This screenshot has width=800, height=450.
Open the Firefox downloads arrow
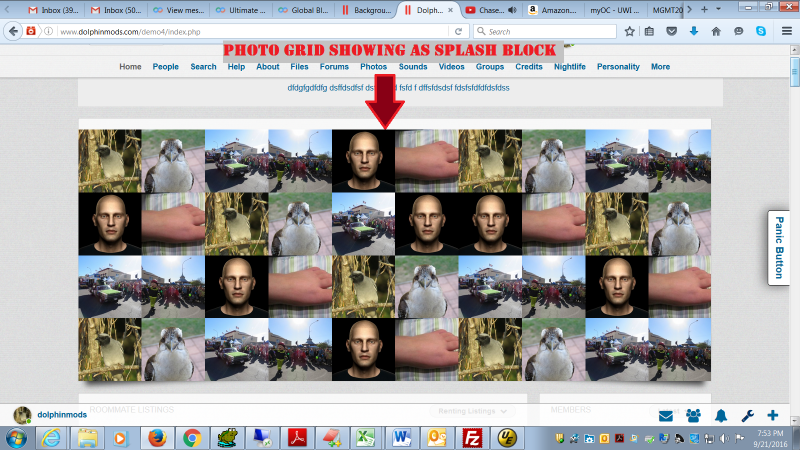[x=694, y=32]
